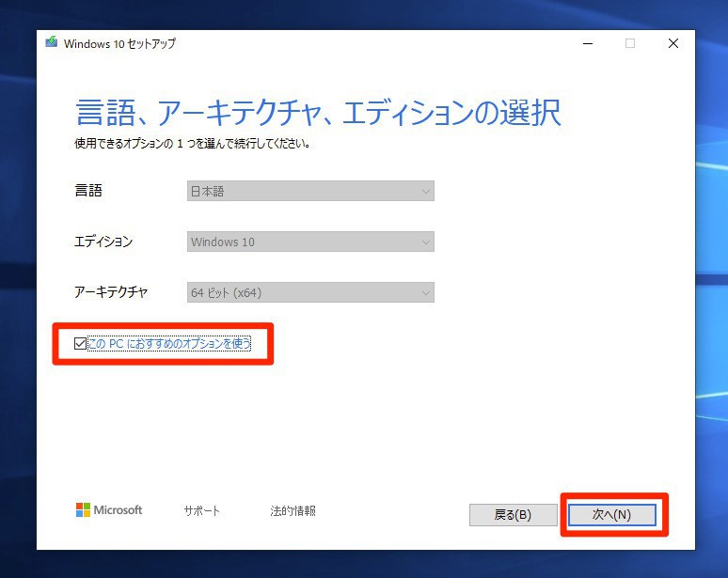Open the サポート link
The height and width of the screenshot is (578, 728).
click(201, 510)
